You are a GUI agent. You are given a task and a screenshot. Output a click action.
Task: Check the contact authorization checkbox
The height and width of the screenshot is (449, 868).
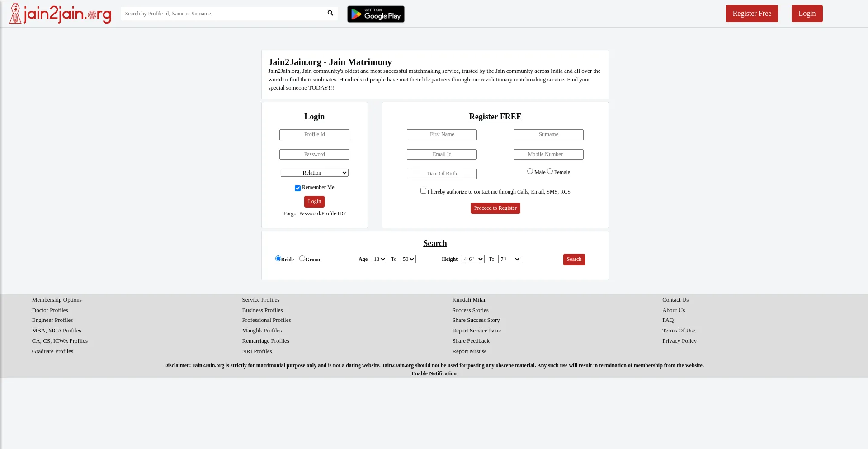(423, 191)
